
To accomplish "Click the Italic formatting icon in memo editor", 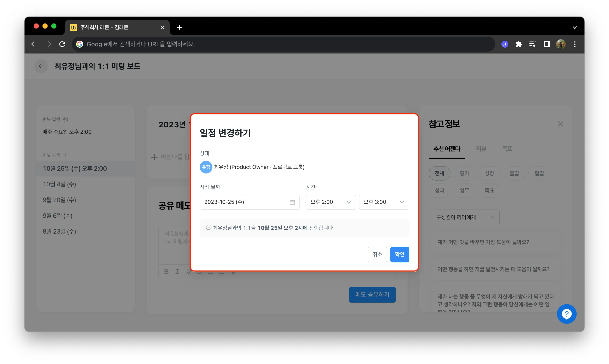I will 177,272.
